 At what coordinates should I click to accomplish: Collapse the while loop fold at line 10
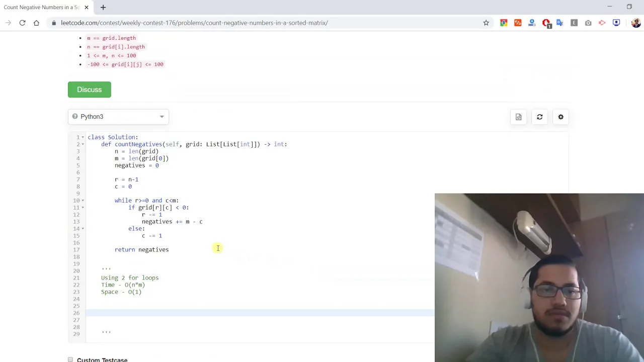coord(83,201)
